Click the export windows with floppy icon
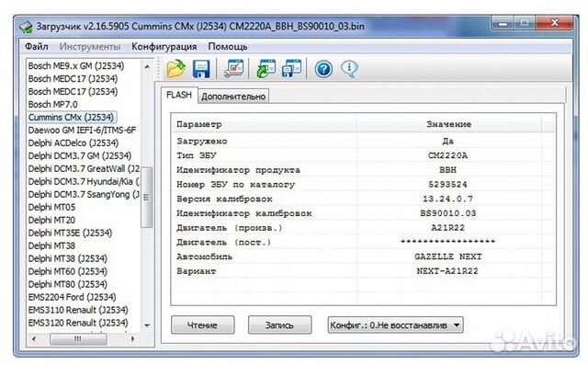This screenshot has height=365, width=588. [291, 69]
